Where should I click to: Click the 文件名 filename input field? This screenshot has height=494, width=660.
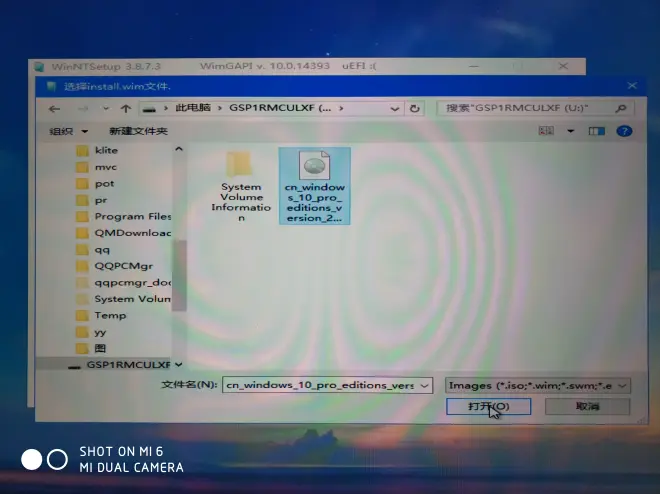pyautogui.click(x=321, y=385)
